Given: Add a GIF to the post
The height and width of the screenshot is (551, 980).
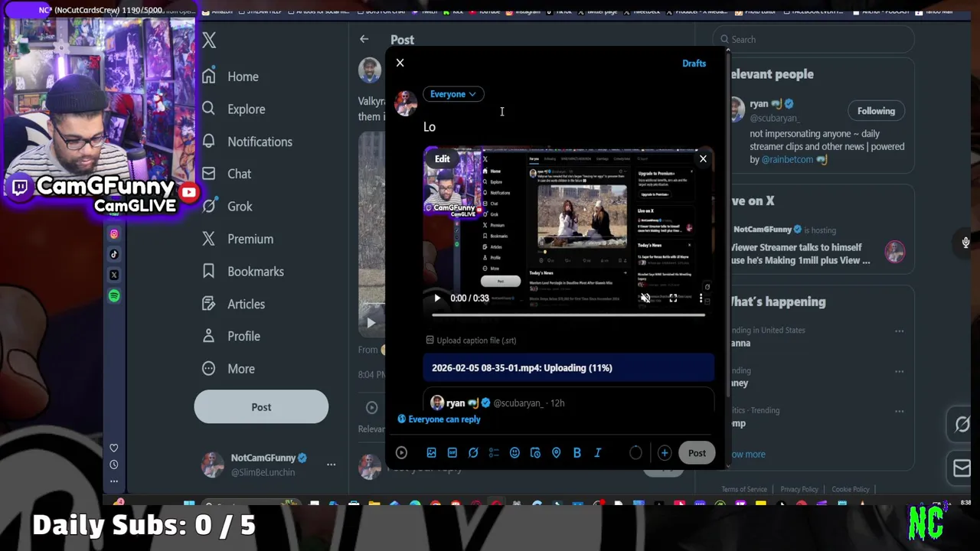Looking at the screenshot, I should coord(452,453).
